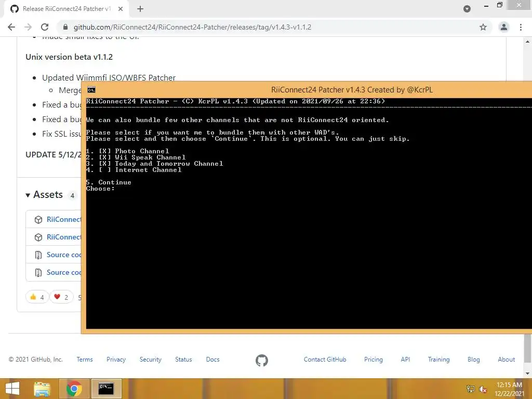
Task: Click the Chrome taskbar icon
Action: [x=74, y=389]
